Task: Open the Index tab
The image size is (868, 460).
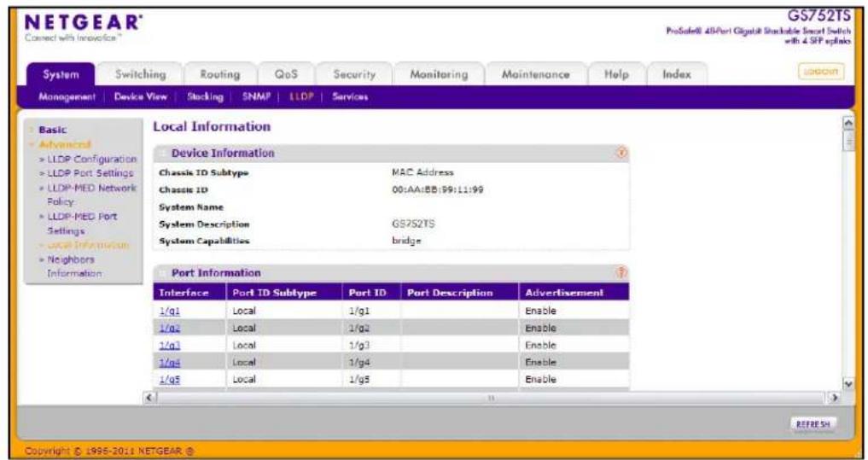Action: pyautogui.click(x=677, y=74)
